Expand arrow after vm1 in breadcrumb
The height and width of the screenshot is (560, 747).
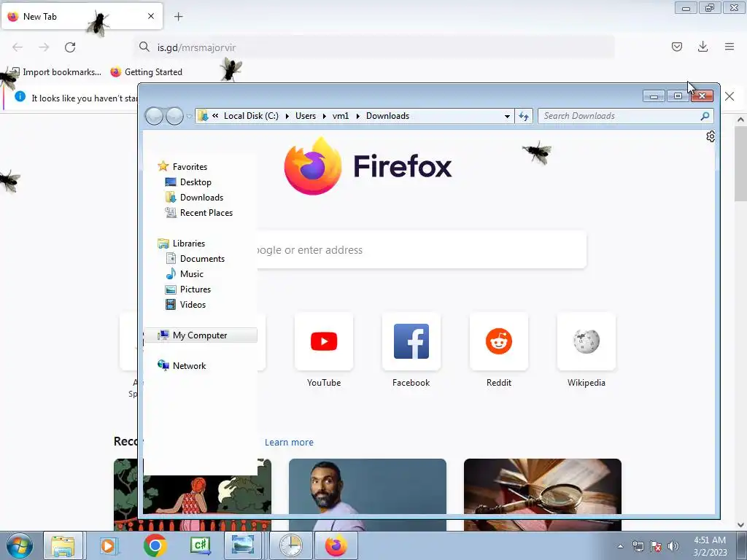pyautogui.click(x=357, y=116)
